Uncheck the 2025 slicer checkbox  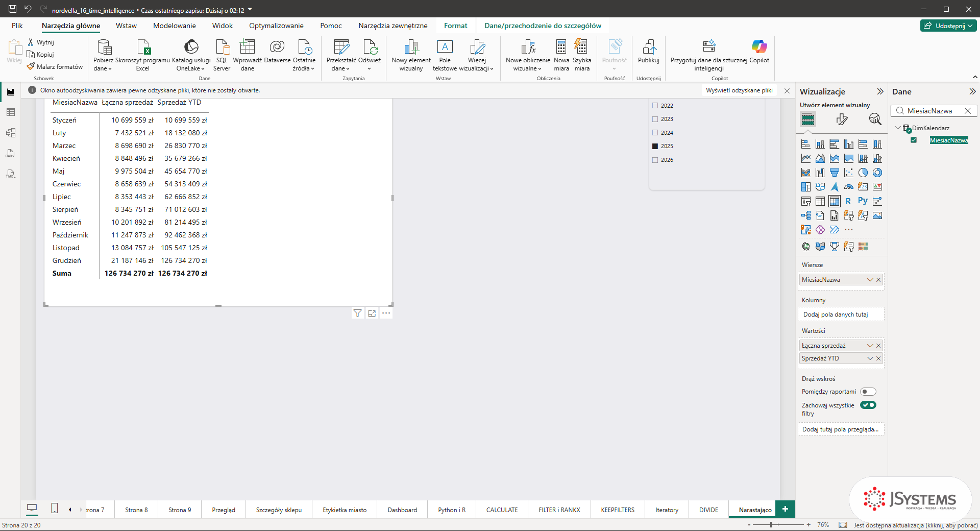[655, 146]
